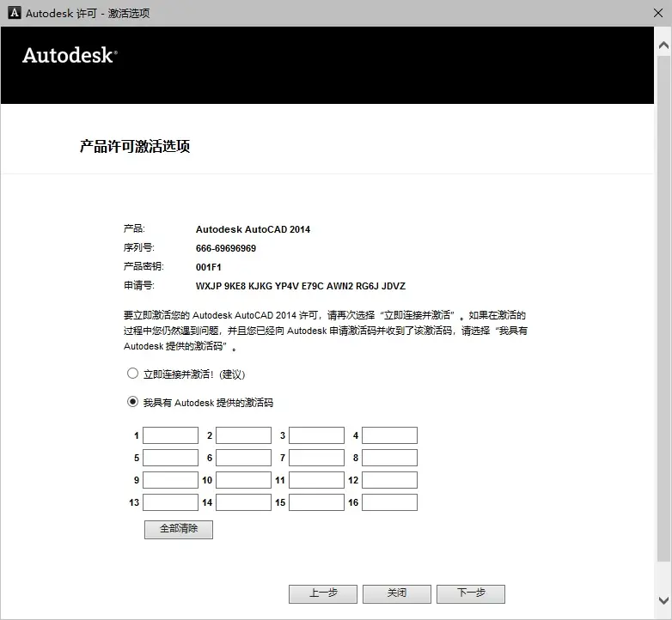Click the 申请号 label

point(139,285)
